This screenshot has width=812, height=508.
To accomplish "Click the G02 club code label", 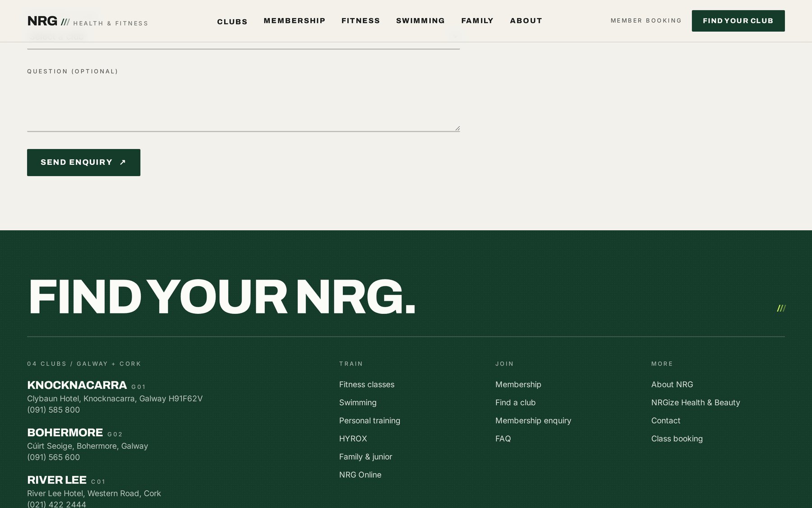I will coord(115,434).
